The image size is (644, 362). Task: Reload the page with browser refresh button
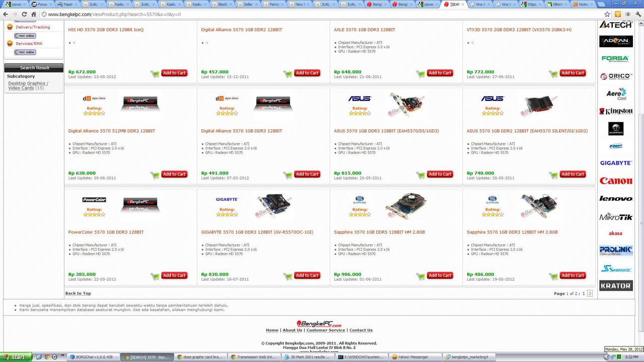click(24, 15)
